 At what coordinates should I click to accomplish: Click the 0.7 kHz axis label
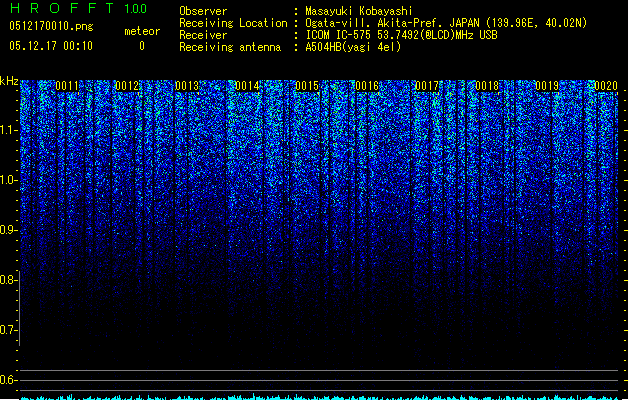[9, 330]
